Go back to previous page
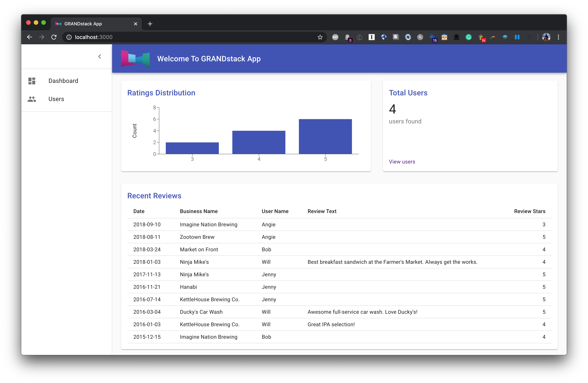Screen dimensions: 588x383 [30, 37]
